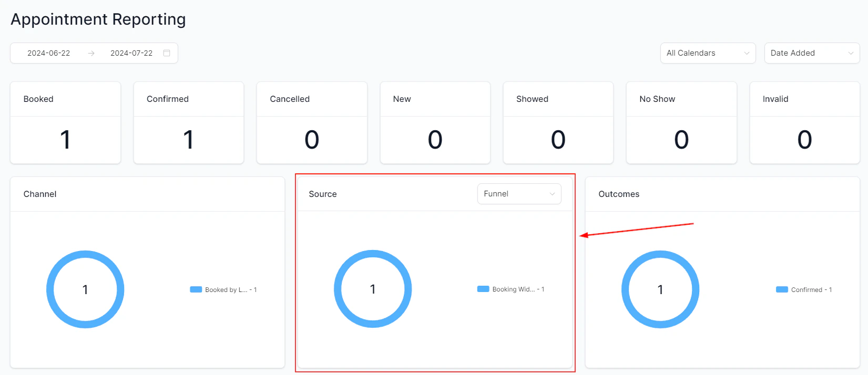Click the arrow between the dates
This screenshot has width=868, height=375.
pos(91,53)
